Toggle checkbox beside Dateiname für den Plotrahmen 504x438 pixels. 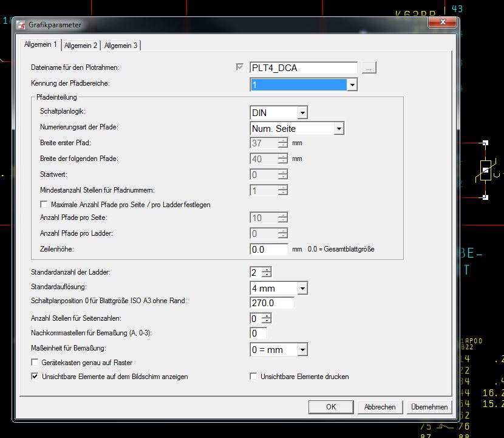pyautogui.click(x=239, y=67)
